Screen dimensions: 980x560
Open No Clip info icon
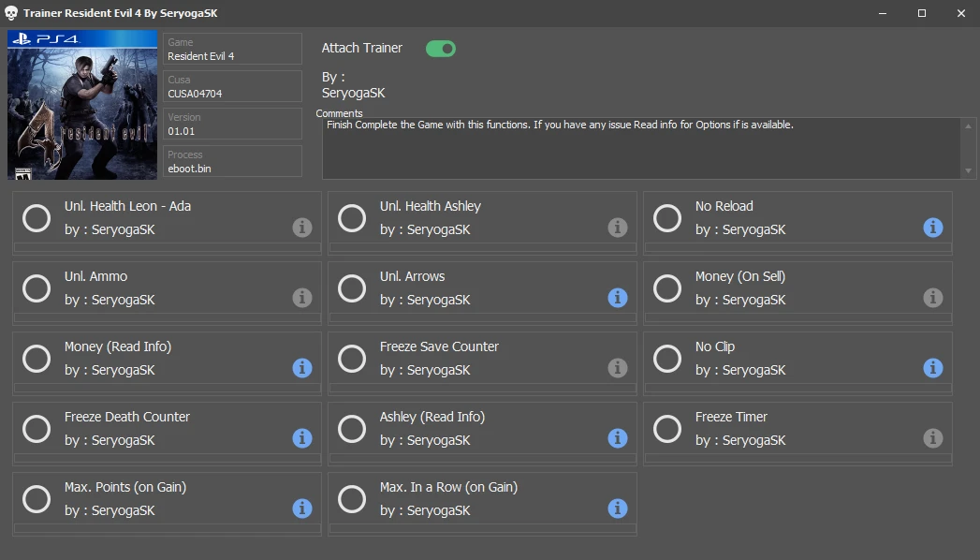click(x=932, y=368)
